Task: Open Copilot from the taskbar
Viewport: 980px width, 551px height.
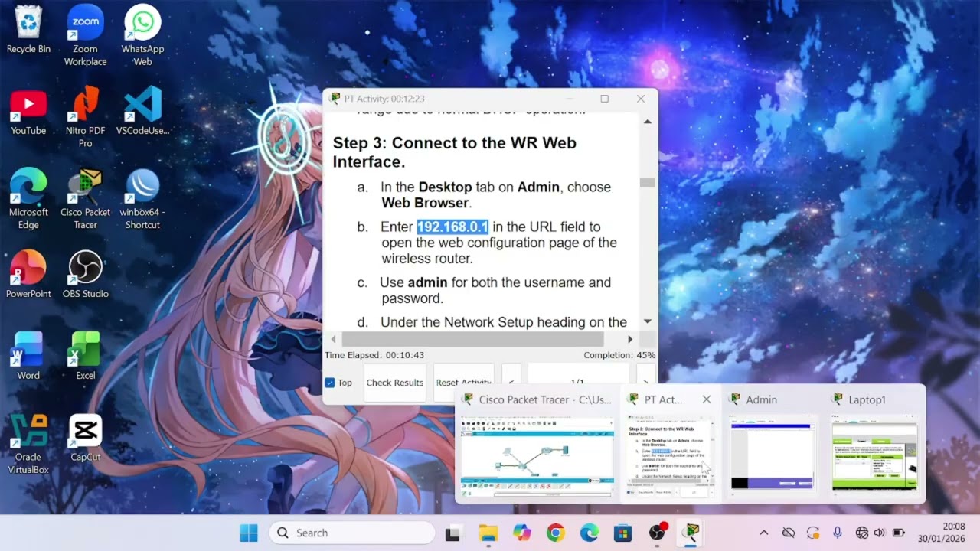Action: tap(522, 533)
